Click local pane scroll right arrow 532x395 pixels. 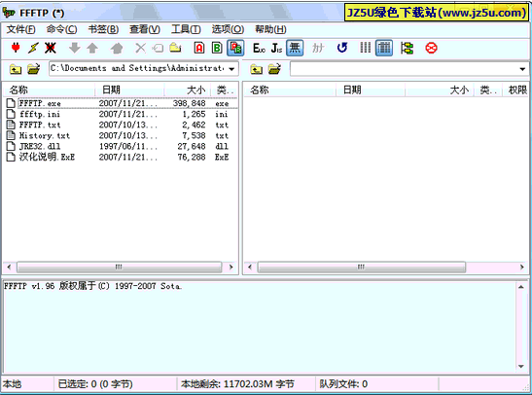pos(231,268)
